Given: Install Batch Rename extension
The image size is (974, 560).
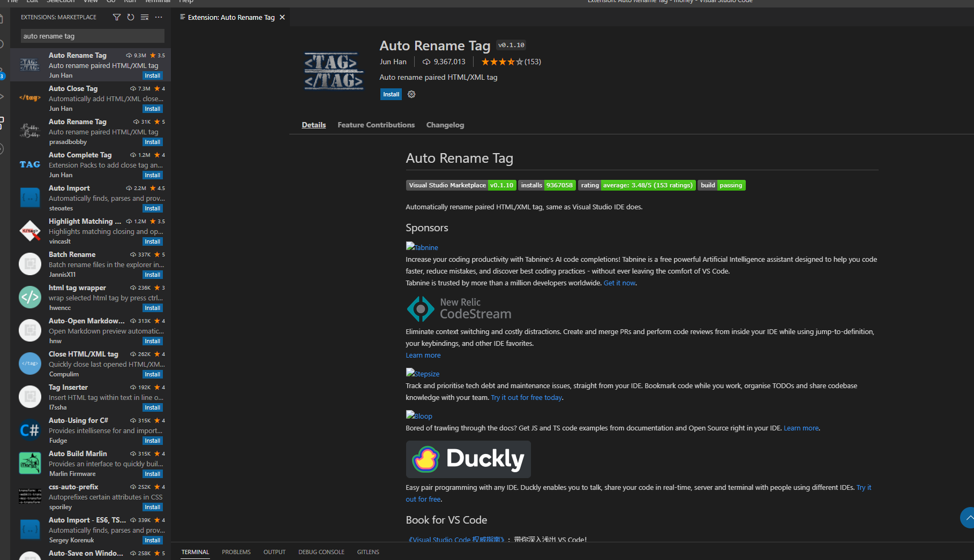Looking at the screenshot, I should 153,275.
